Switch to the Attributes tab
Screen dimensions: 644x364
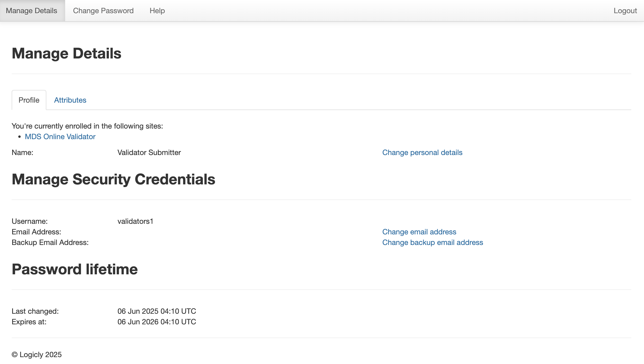click(70, 100)
